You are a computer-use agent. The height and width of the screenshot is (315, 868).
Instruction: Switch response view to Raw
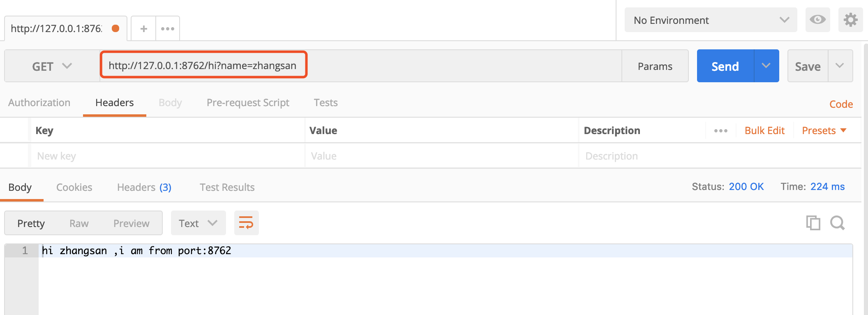[x=79, y=223]
